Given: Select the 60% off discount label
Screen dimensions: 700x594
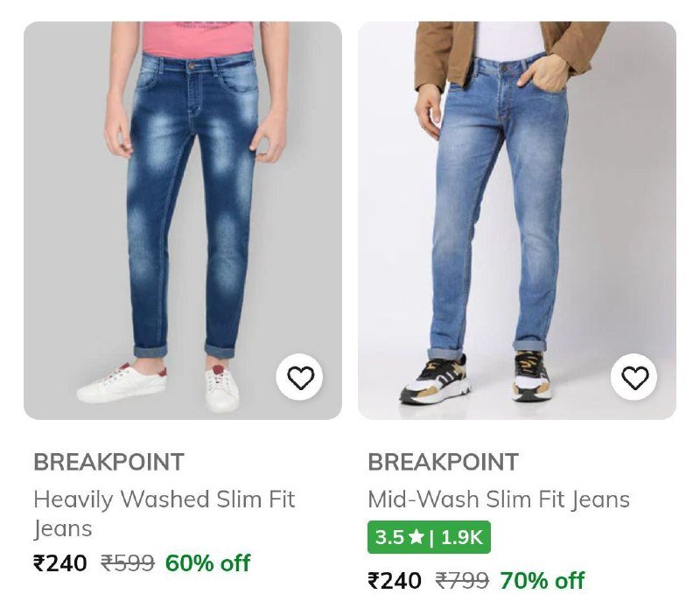Looking at the screenshot, I should click(207, 563).
